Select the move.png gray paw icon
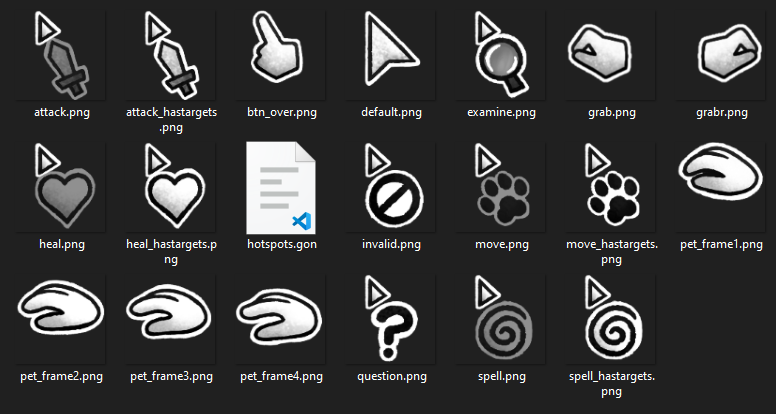 501,187
